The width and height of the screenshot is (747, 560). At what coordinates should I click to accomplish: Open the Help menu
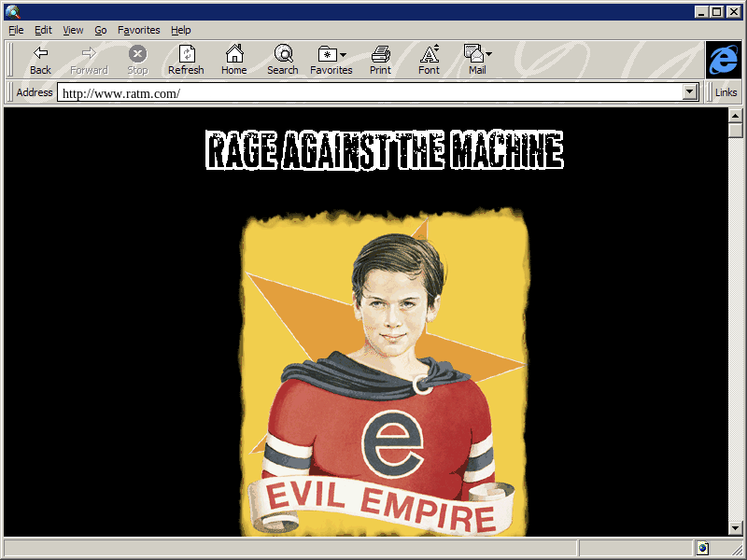point(180,30)
